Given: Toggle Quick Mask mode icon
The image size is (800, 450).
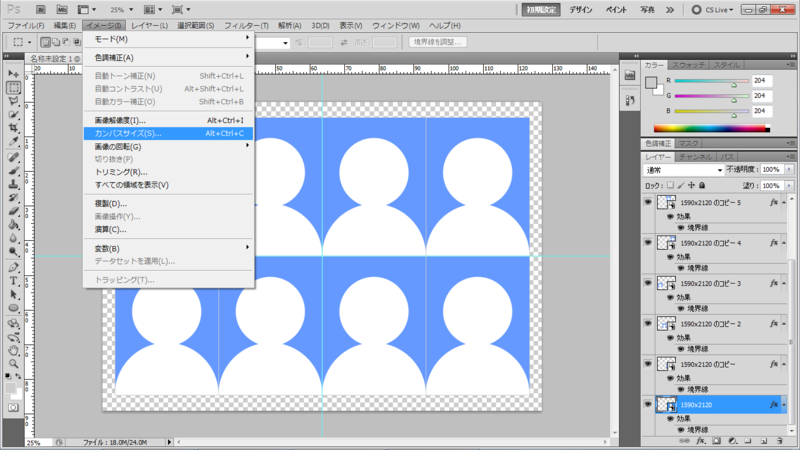Looking at the screenshot, I should click(x=13, y=408).
